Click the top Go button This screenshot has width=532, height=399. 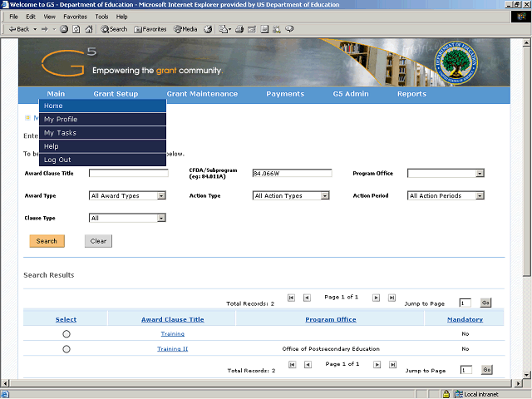click(485, 303)
